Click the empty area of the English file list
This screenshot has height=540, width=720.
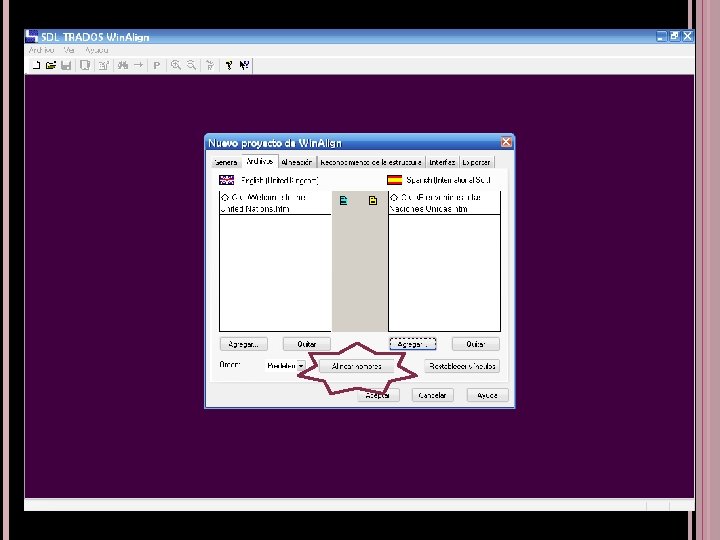coord(275,272)
